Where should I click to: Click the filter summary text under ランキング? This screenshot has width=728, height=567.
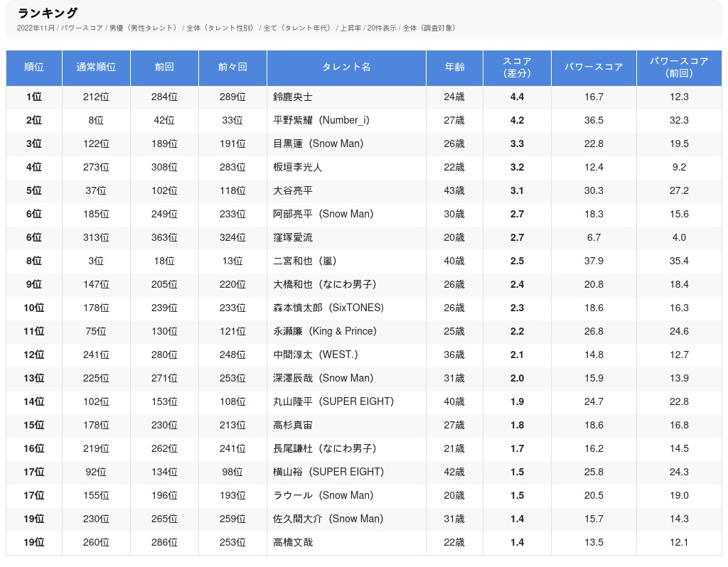click(x=237, y=28)
